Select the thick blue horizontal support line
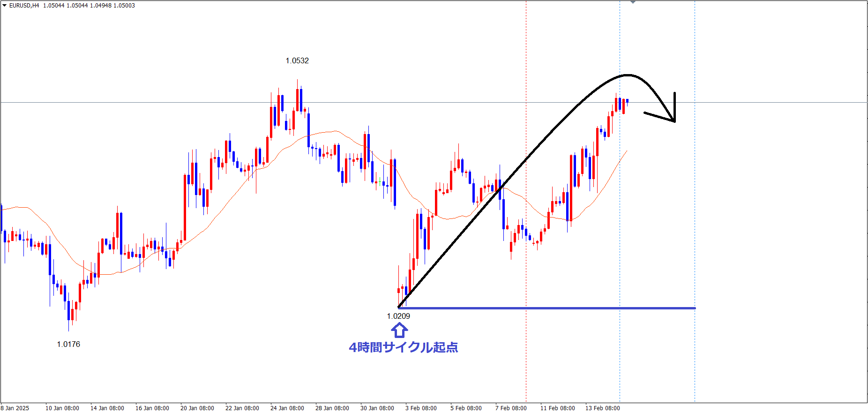 point(562,308)
